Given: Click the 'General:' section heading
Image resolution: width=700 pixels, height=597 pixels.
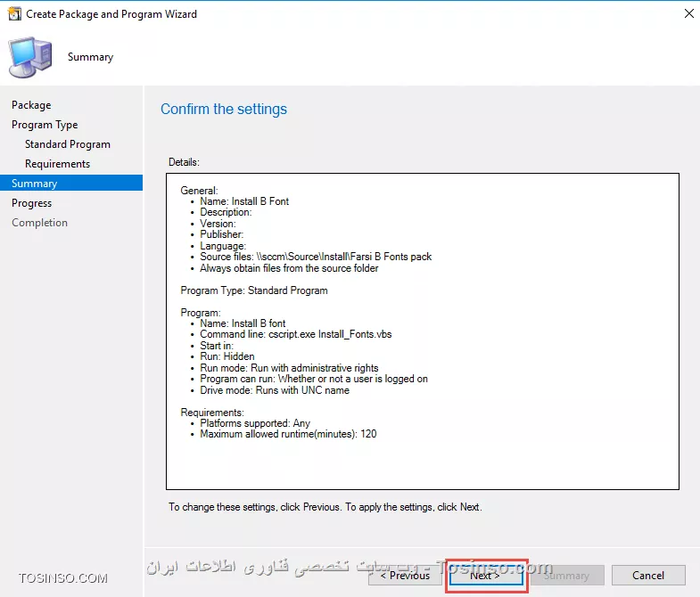Looking at the screenshot, I should 199,191.
